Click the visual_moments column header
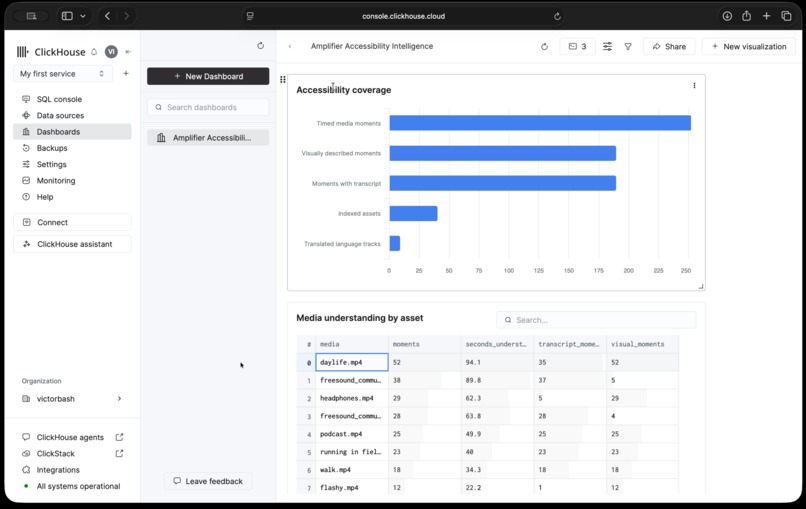 click(643, 344)
